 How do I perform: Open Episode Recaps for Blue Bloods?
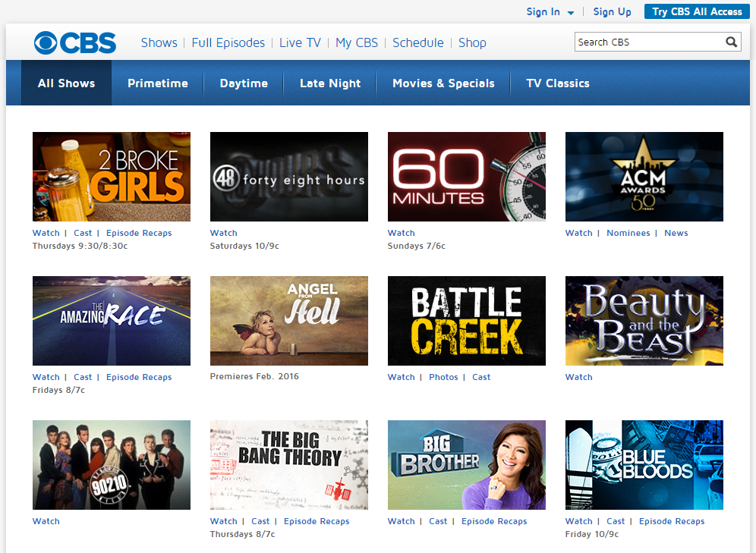[672, 520]
